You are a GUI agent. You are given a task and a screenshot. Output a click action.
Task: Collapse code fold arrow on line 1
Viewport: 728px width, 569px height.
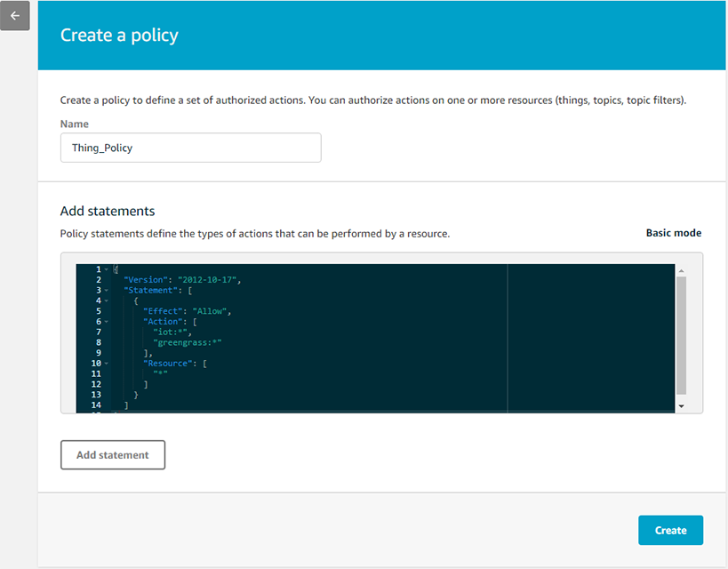tap(107, 269)
